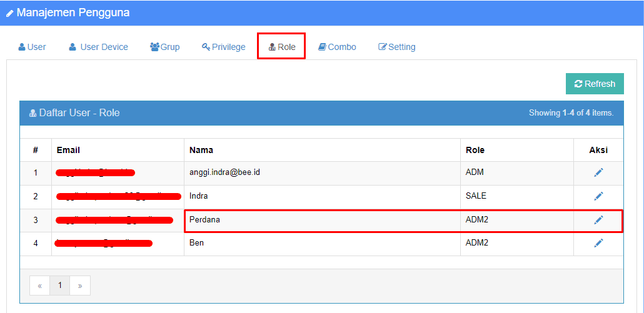Edit the role for user Indra
Viewport: 644px width, 313px height.
coord(598,196)
